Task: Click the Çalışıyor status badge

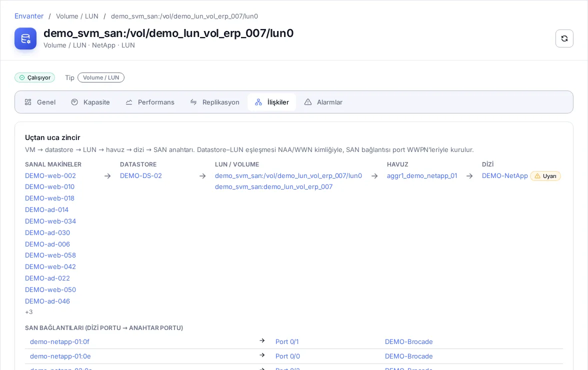Action: coord(35,77)
